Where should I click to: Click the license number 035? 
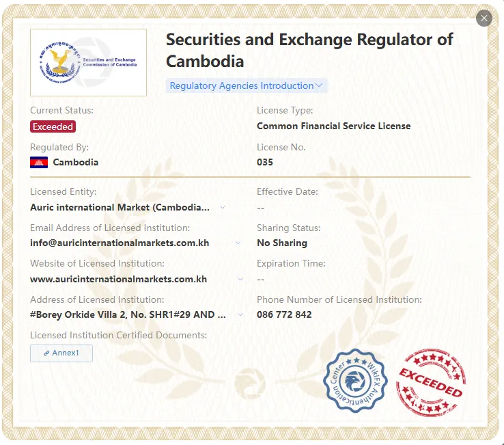coord(265,162)
